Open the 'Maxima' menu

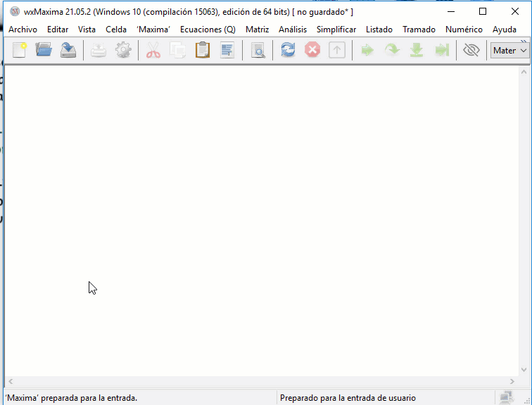point(153,30)
